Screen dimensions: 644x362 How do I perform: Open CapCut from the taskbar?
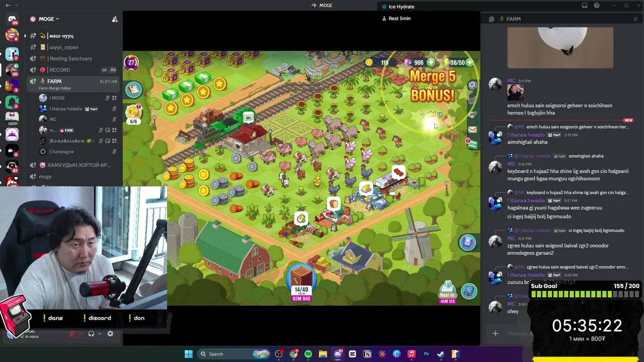pyautogui.click(x=352, y=354)
